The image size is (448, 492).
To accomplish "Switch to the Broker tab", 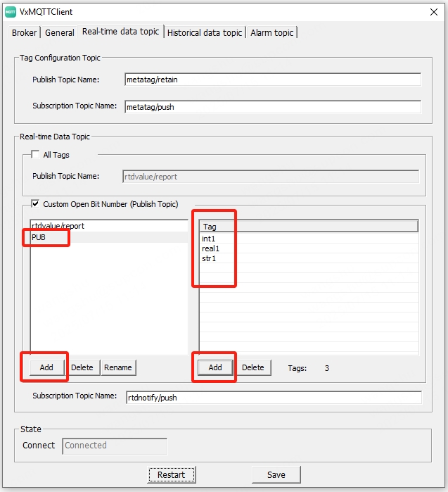I will coord(24,32).
